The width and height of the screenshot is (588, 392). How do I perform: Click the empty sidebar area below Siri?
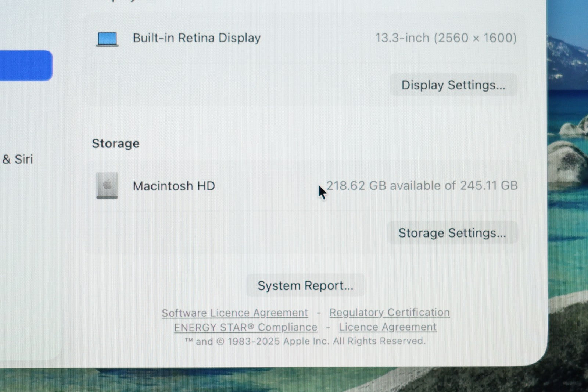29,257
